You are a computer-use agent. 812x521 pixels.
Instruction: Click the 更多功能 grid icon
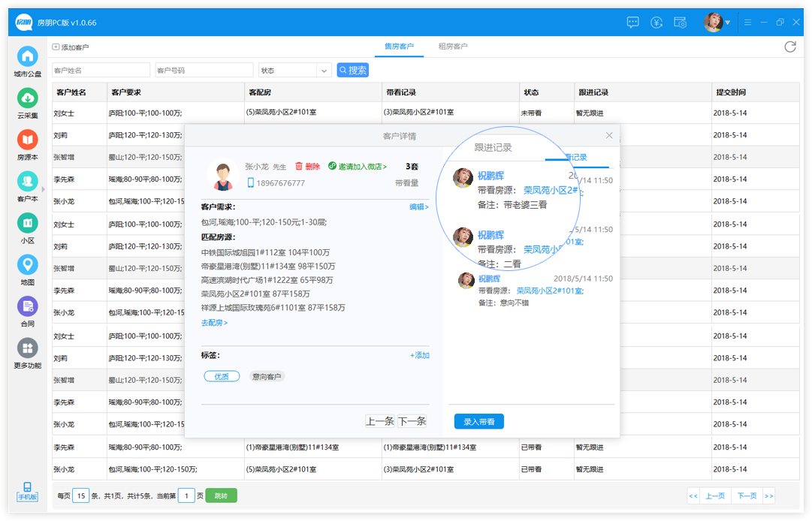click(x=28, y=348)
